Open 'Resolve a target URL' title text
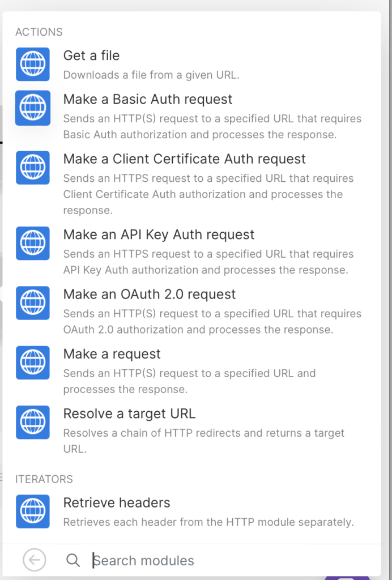The width and height of the screenshot is (392, 580). click(x=129, y=414)
